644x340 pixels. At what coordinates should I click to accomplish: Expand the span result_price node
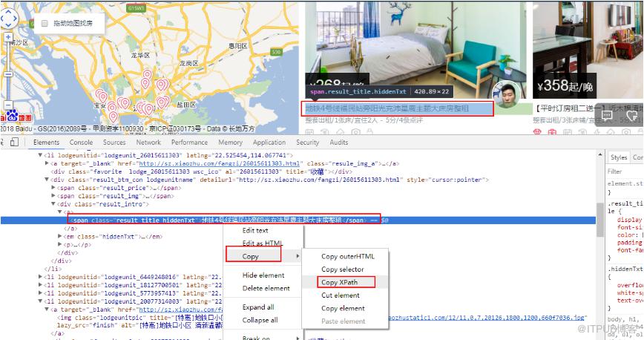tap(53, 188)
